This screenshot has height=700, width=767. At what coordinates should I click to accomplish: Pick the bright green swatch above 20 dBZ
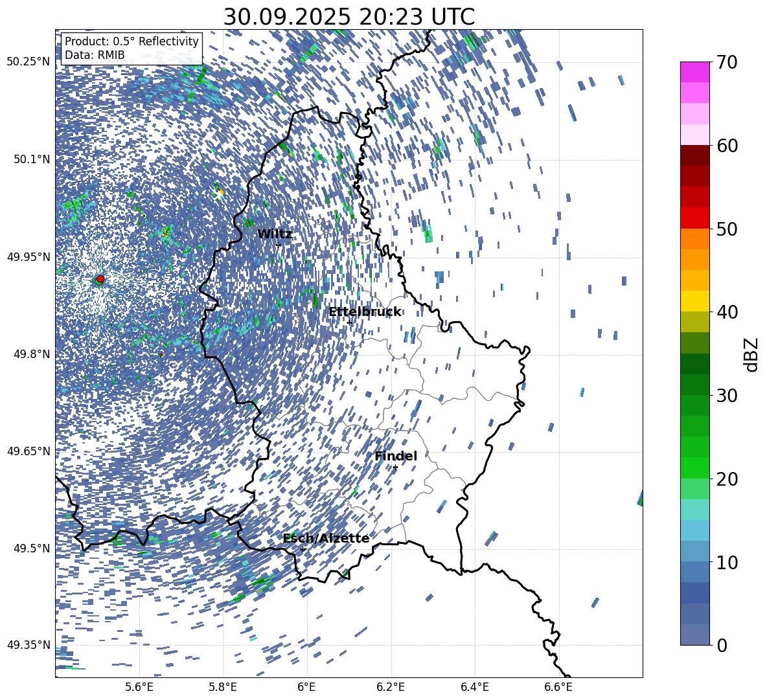tap(694, 468)
